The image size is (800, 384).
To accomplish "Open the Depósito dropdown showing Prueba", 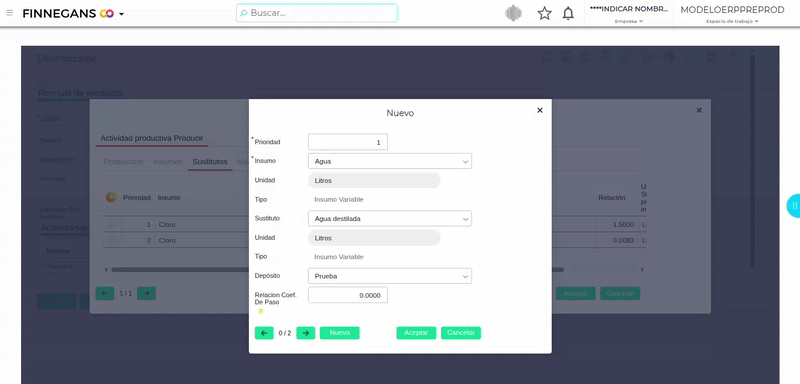I will (x=390, y=276).
